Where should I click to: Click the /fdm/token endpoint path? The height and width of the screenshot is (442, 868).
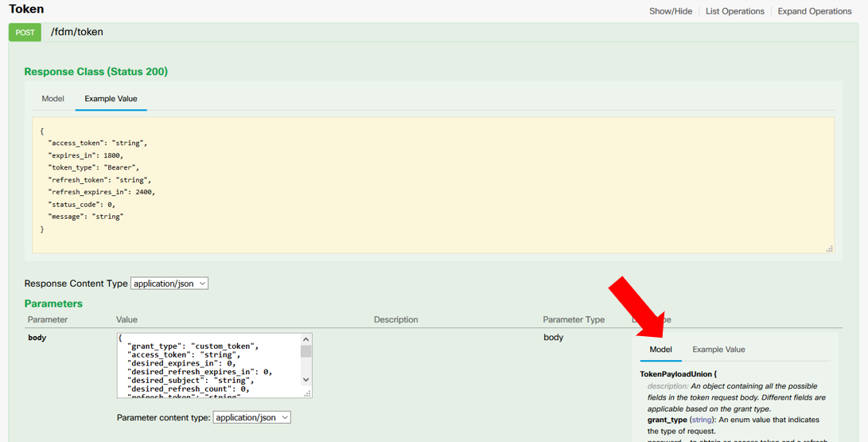pyautogui.click(x=76, y=33)
